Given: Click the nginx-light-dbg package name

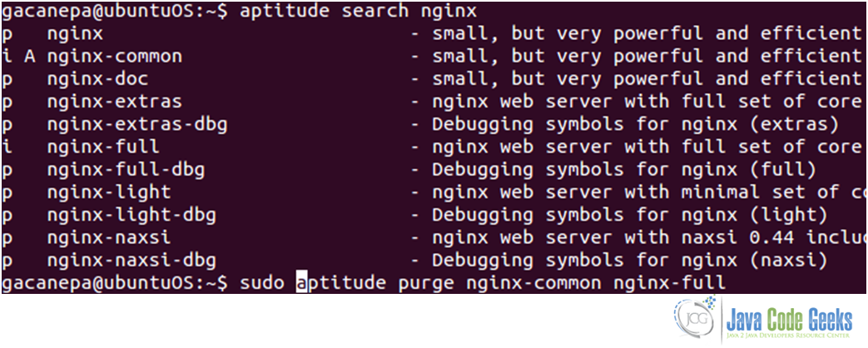Looking at the screenshot, I should click(131, 215).
